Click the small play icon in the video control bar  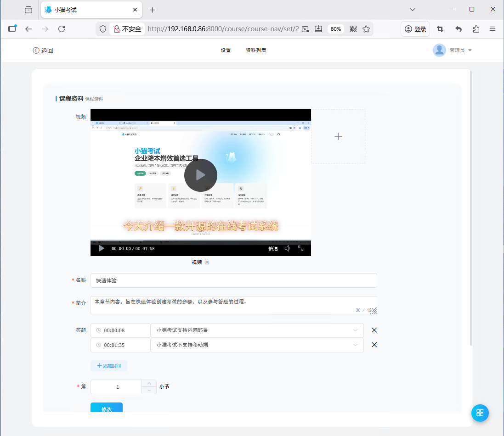[101, 248]
